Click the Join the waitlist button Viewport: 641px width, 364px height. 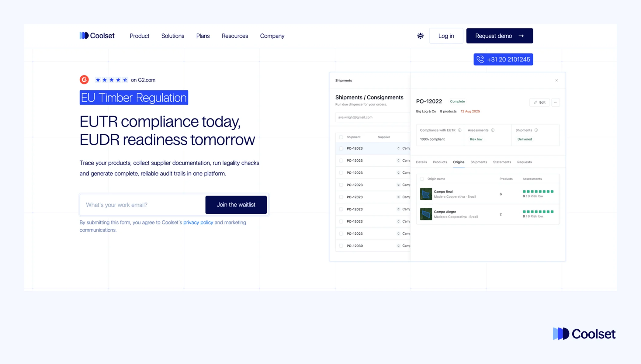pos(236,205)
